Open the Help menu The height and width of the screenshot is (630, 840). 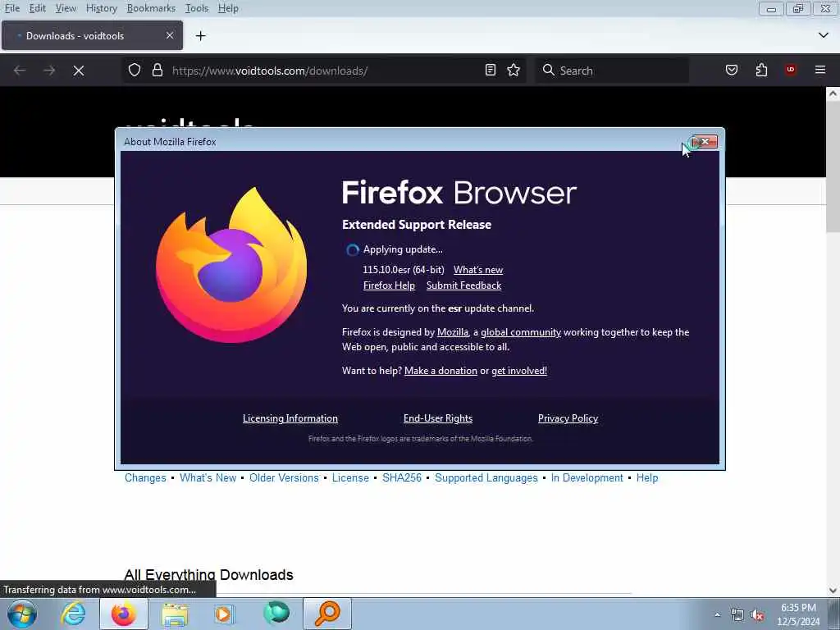pyautogui.click(x=228, y=8)
